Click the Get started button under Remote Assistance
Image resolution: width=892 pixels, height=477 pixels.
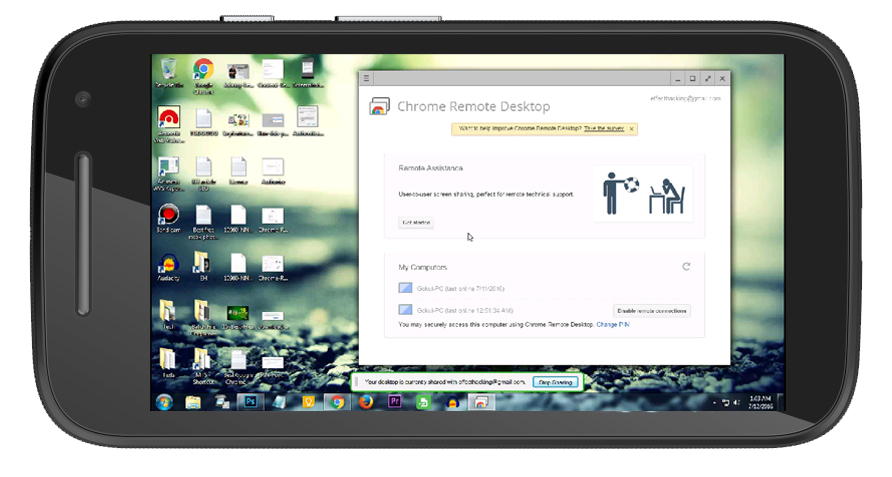[416, 223]
